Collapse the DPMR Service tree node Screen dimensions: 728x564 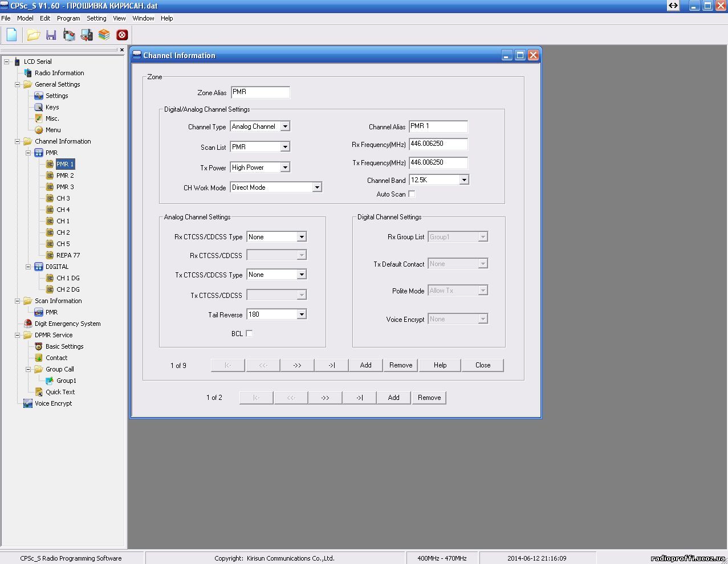(18, 335)
